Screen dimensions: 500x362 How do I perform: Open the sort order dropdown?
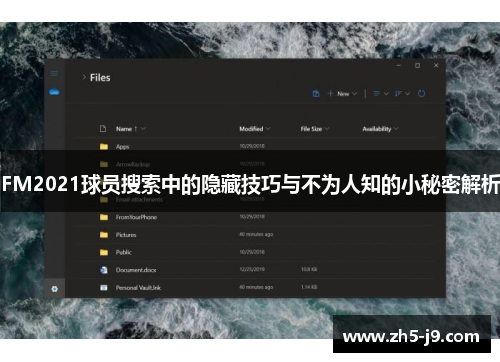pyautogui.click(x=402, y=94)
